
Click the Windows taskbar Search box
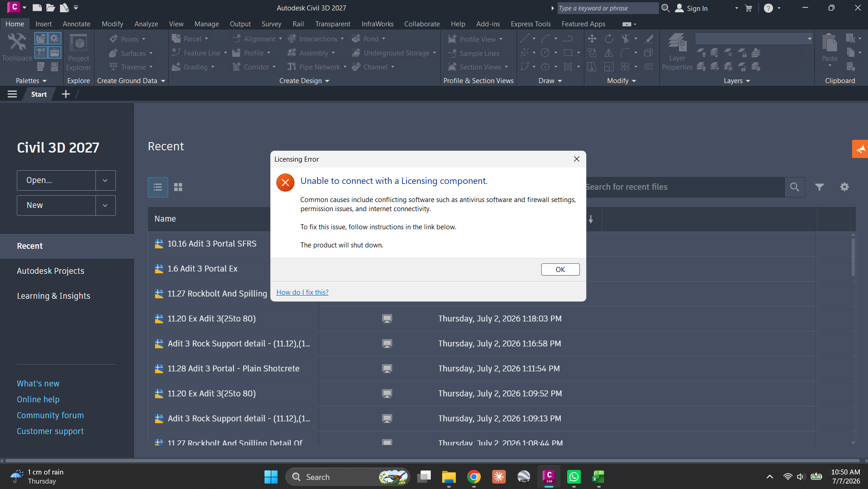(x=348, y=477)
